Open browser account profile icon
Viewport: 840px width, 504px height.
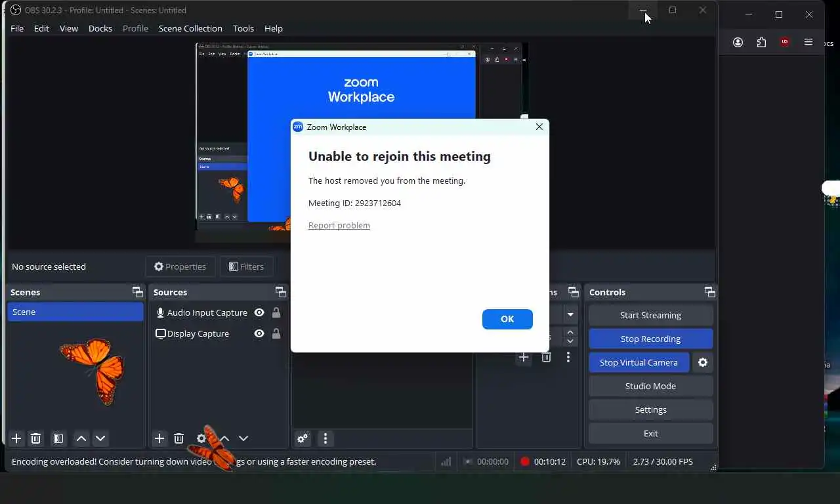[738, 42]
